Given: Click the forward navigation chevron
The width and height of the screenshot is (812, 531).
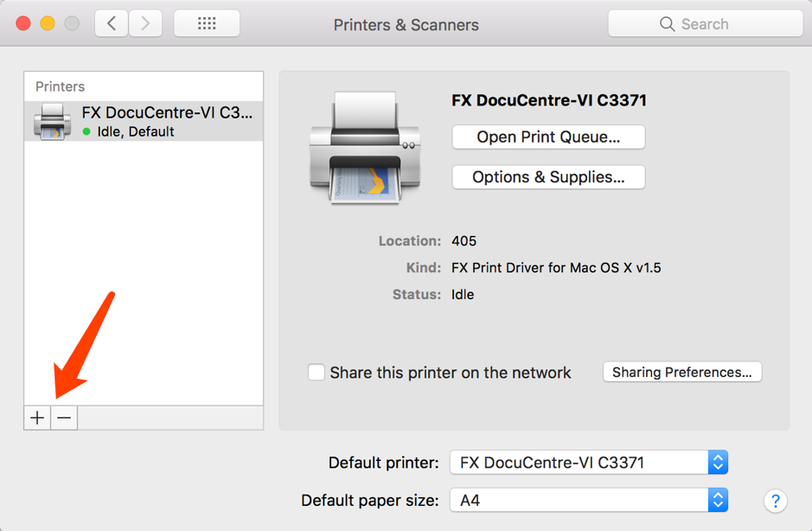Looking at the screenshot, I should click(145, 23).
